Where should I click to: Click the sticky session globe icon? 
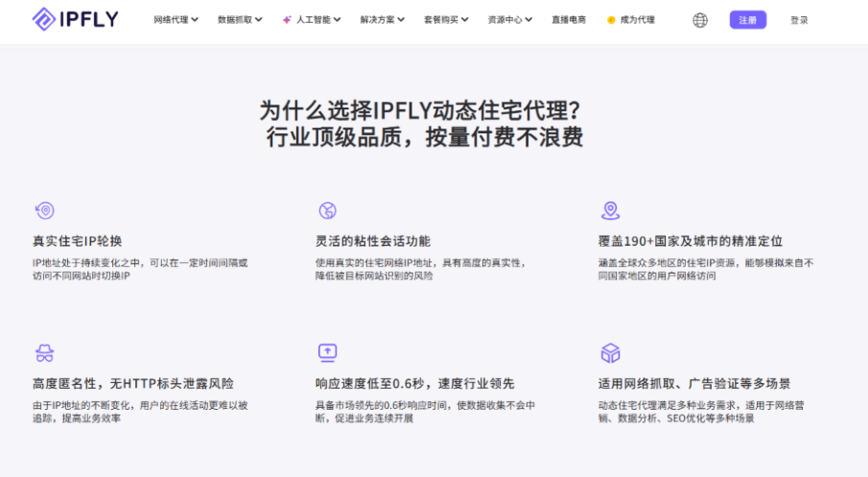327,210
